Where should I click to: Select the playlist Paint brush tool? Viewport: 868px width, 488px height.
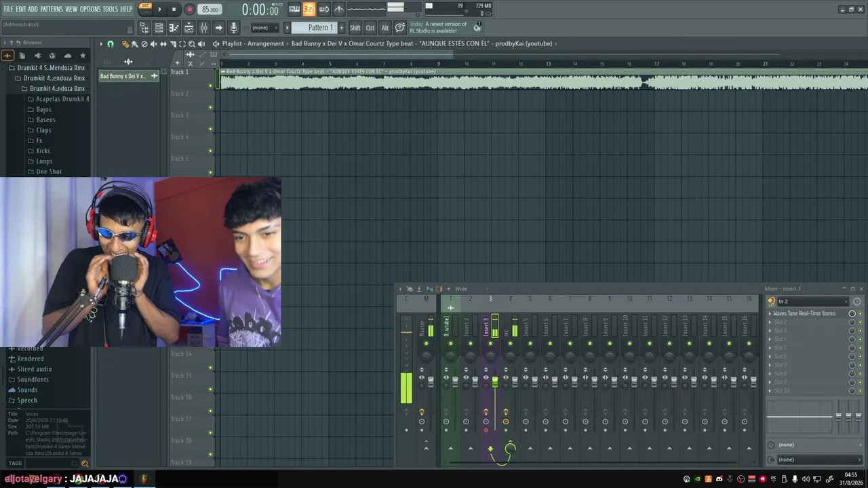(x=134, y=44)
